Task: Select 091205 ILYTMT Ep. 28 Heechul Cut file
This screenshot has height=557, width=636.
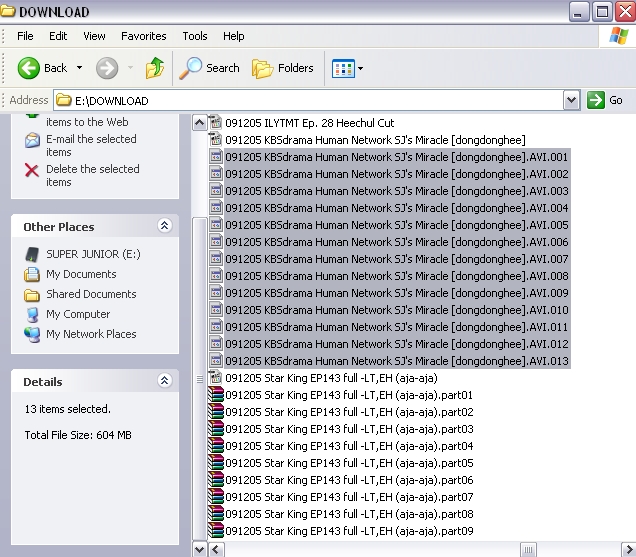Action: click(309, 123)
